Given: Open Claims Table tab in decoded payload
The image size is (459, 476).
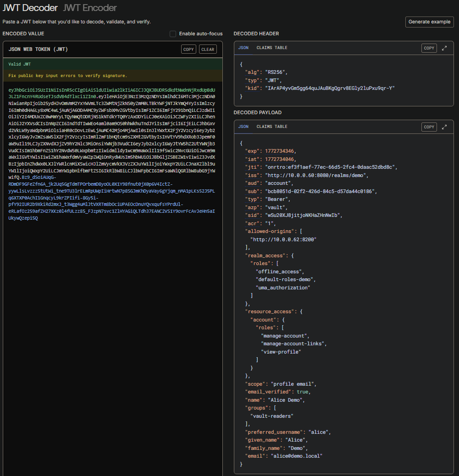Looking at the screenshot, I should (272, 127).
